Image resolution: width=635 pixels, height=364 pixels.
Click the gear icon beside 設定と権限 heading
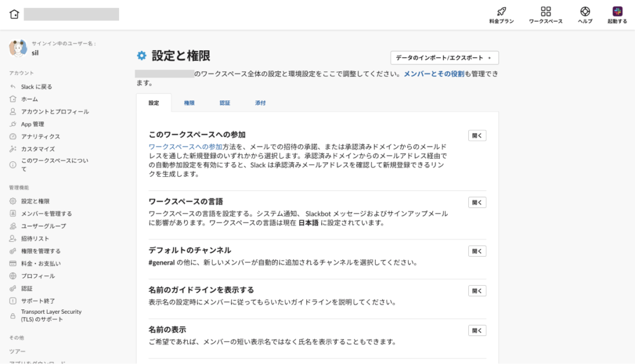(x=142, y=56)
